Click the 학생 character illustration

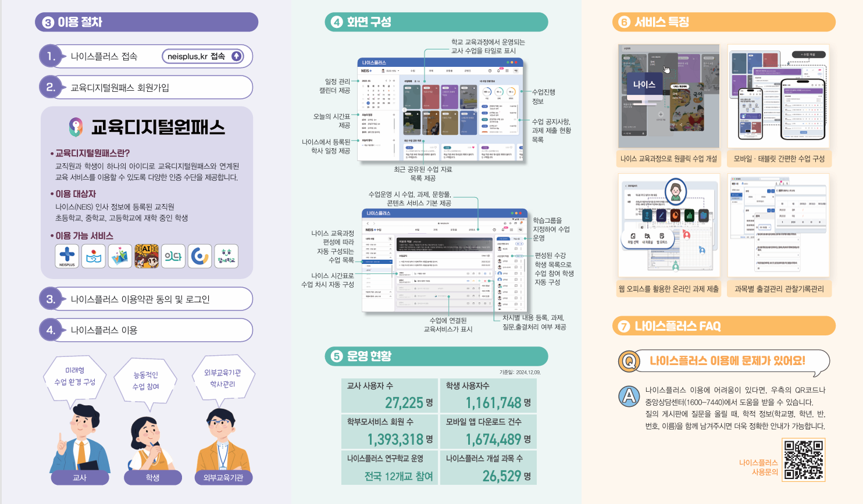click(152, 444)
